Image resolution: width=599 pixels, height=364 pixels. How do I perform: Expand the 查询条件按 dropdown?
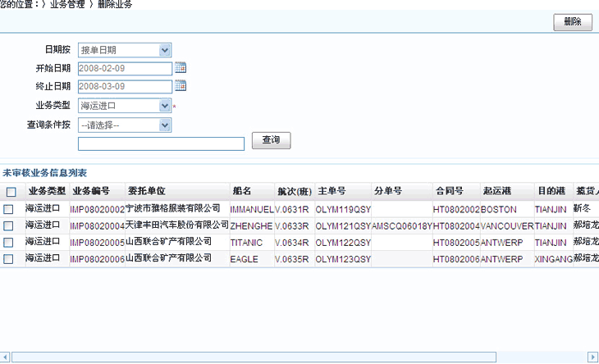coord(165,125)
